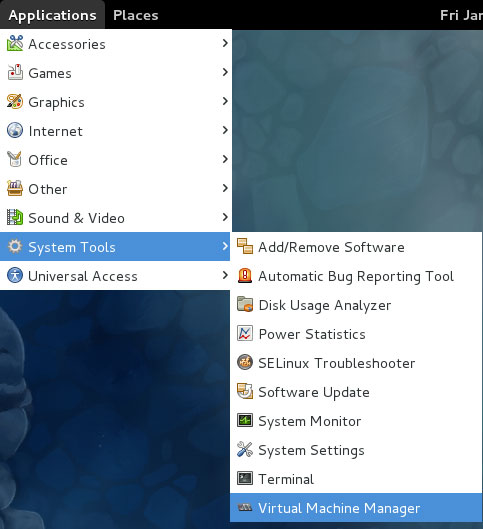Click the System Settings wrench icon

(x=245, y=450)
